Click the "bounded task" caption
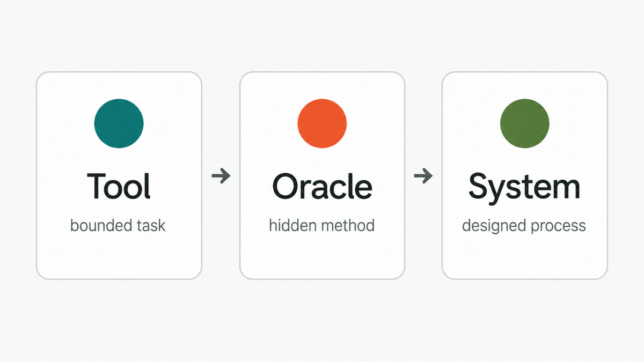The image size is (644, 362). coord(118,225)
